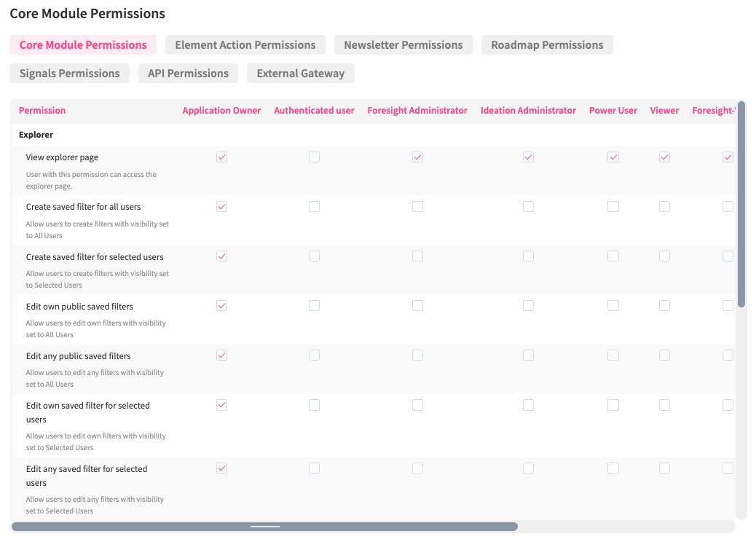Check Edit own saved filter for selected users, Viewer
The width and height of the screenshot is (756, 539).
point(664,405)
